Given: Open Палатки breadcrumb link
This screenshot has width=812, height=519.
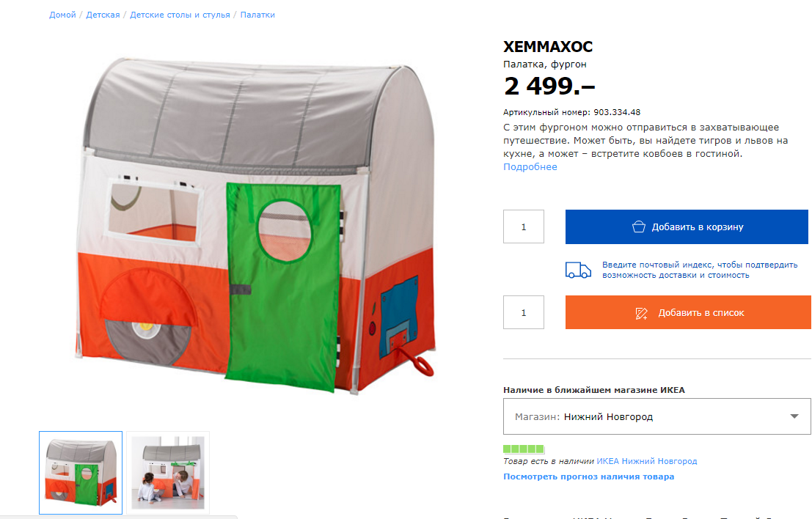Looking at the screenshot, I should (x=257, y=15).
